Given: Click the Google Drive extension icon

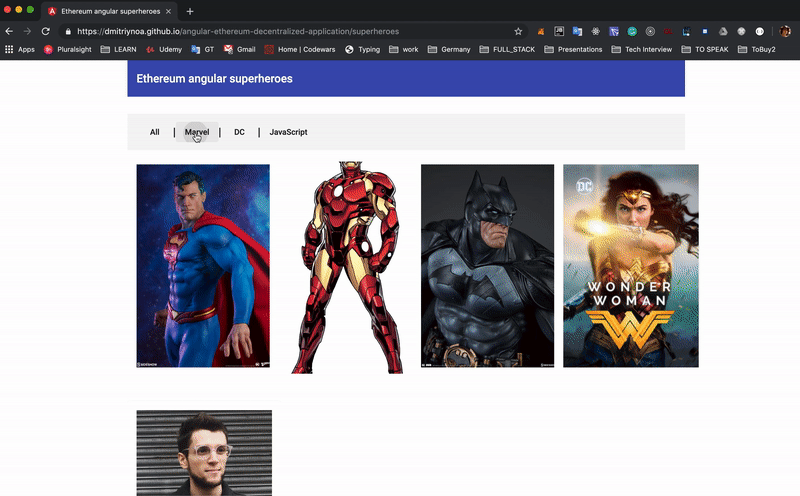Looking at the screenshot, I should coord(723,31).
